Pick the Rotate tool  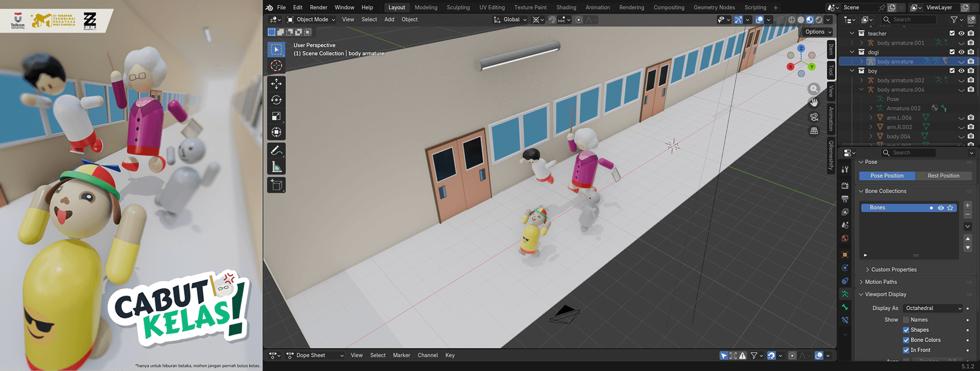276,100
